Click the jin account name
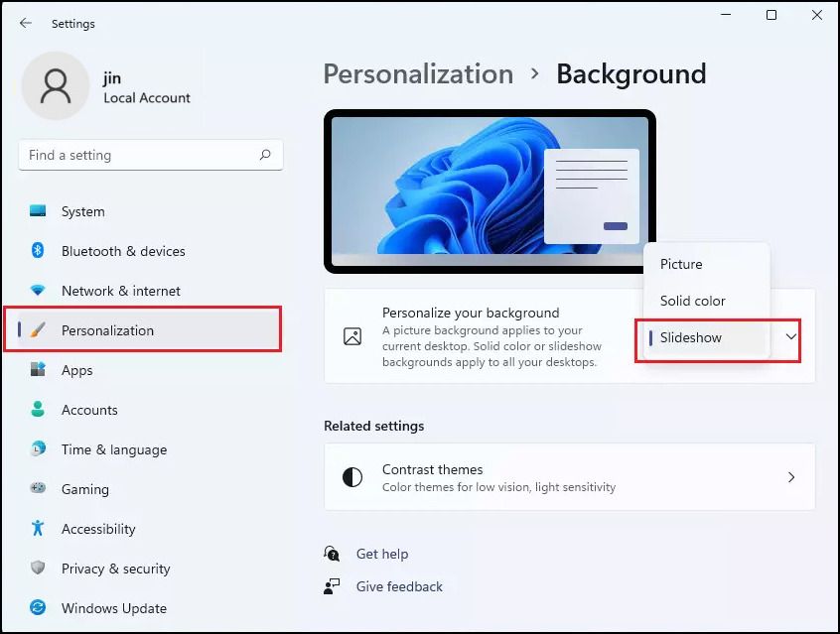 click(112, 78)
